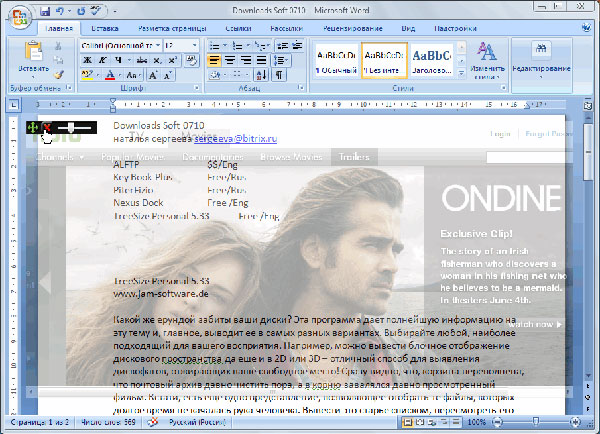
Task: Close the transparent overlay with red X
Action: 47,127
